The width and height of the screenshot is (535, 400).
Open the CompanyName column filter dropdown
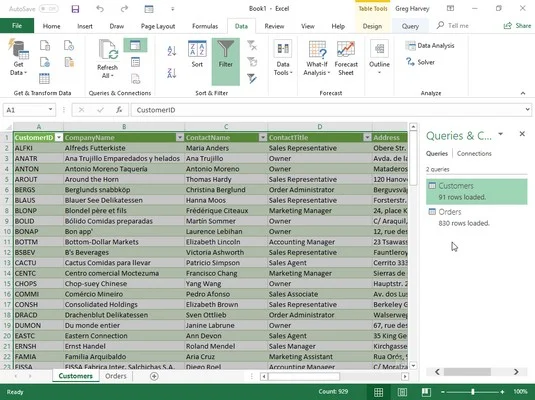point(179,138)
